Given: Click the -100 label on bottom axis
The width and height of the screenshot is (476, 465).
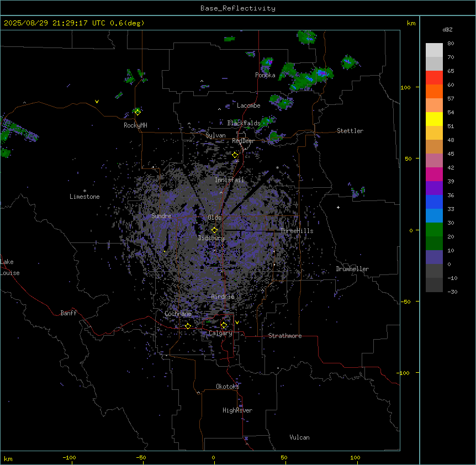Looking at the screenshot, I should (x=69, y=457).
